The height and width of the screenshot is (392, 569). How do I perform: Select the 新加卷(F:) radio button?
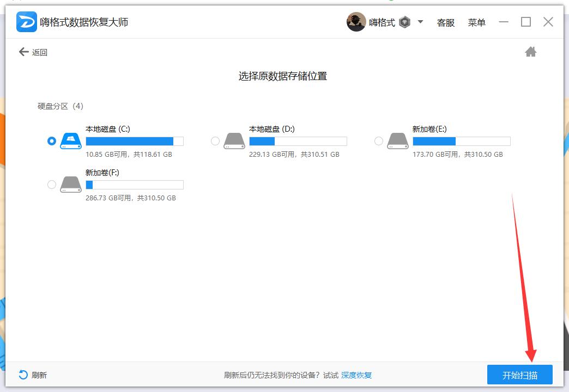click(52, 185)
